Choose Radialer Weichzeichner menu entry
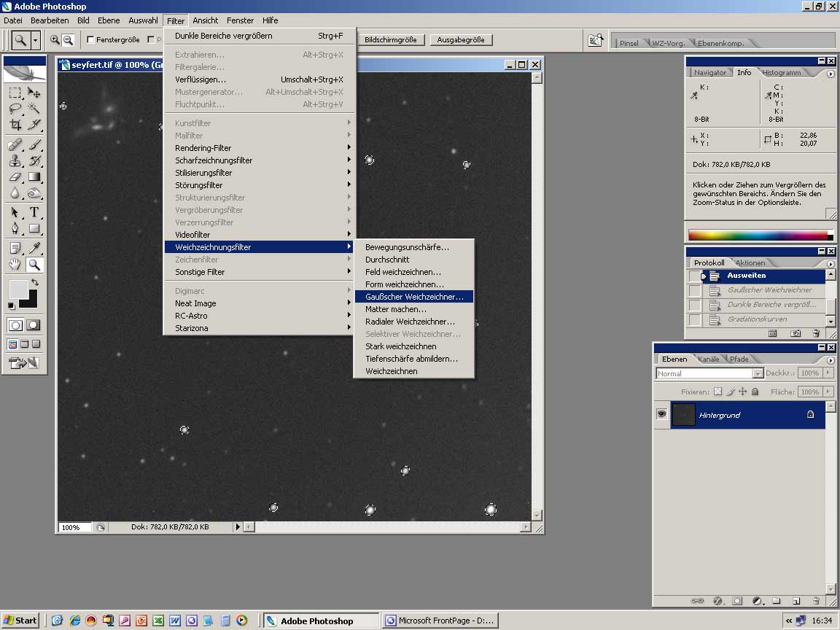Screen dimensions: 840x630 413,322
